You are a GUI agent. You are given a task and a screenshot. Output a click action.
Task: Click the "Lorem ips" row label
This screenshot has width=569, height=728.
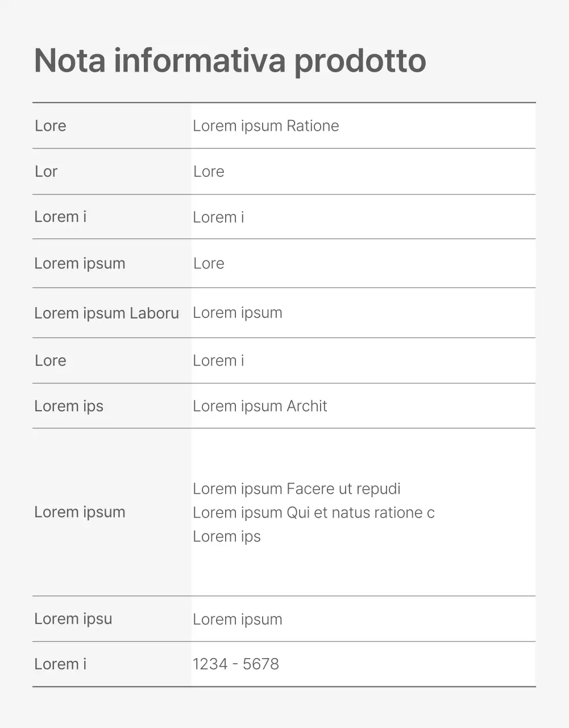click(x=69, y=406)
